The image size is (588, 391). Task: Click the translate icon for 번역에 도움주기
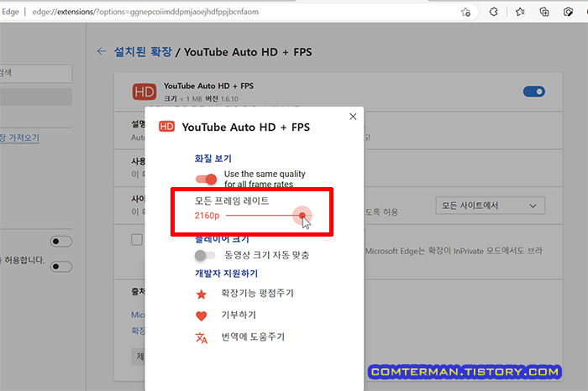[x=202, y=338]
